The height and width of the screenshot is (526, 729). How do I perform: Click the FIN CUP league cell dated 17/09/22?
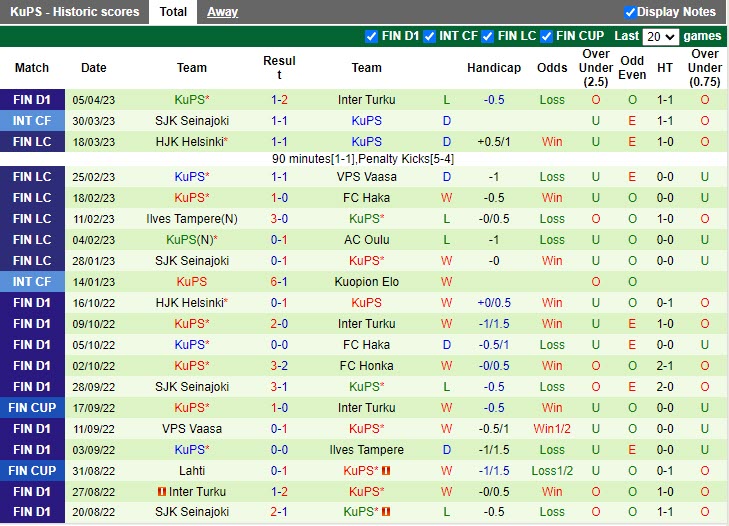[32, 408]
